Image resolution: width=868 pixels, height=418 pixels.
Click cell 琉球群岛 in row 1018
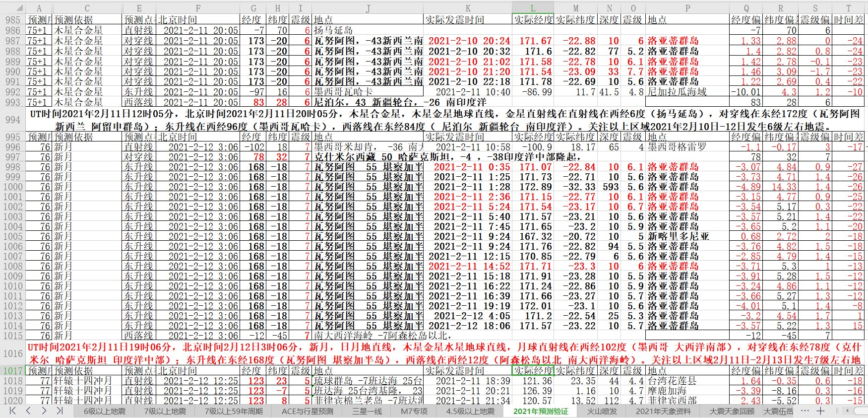pos(368,381)
